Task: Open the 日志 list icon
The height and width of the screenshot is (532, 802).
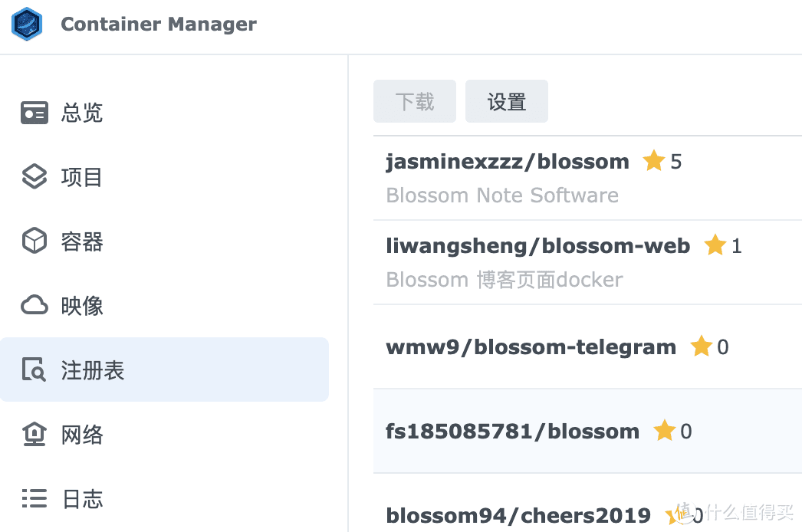Action: click(34, 499)
